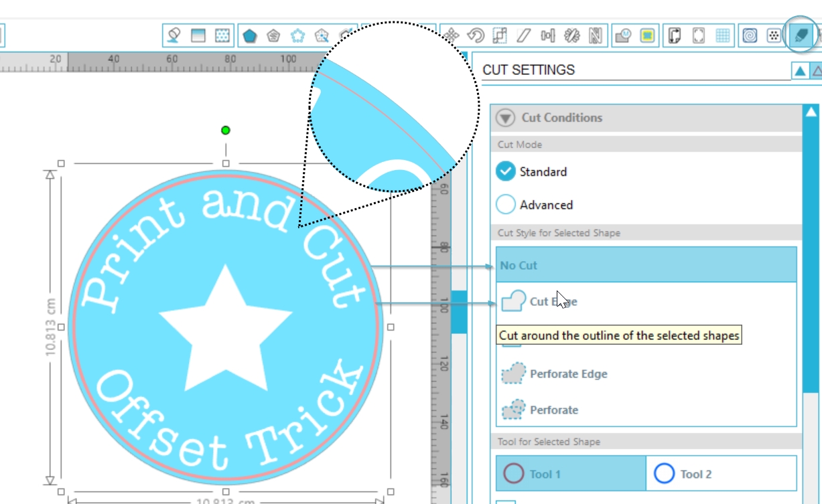Image resolution: width=822 pixels, height=504 pixels.
Task: Click the panel scrollbar up arrow
Action: [x=811, y=112]
